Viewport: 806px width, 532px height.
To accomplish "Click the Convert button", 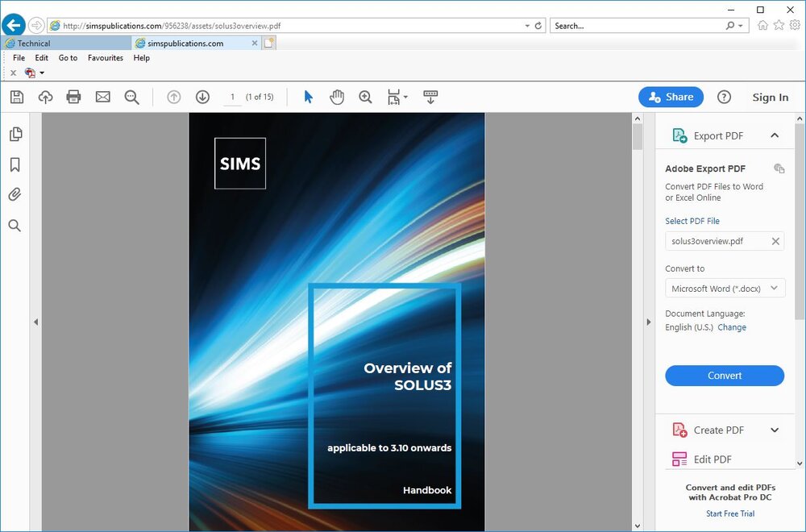I will pos(725,376).
